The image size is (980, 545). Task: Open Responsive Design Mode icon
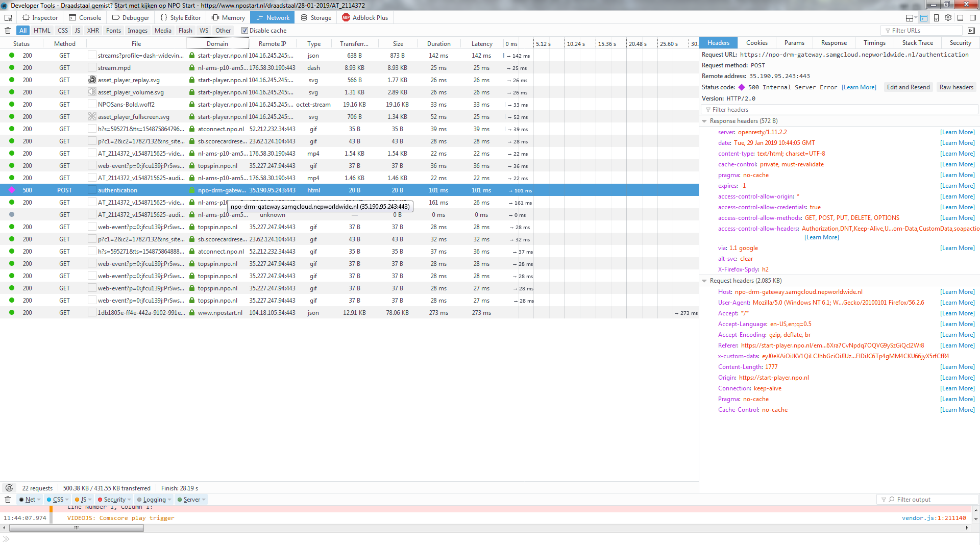936,18
